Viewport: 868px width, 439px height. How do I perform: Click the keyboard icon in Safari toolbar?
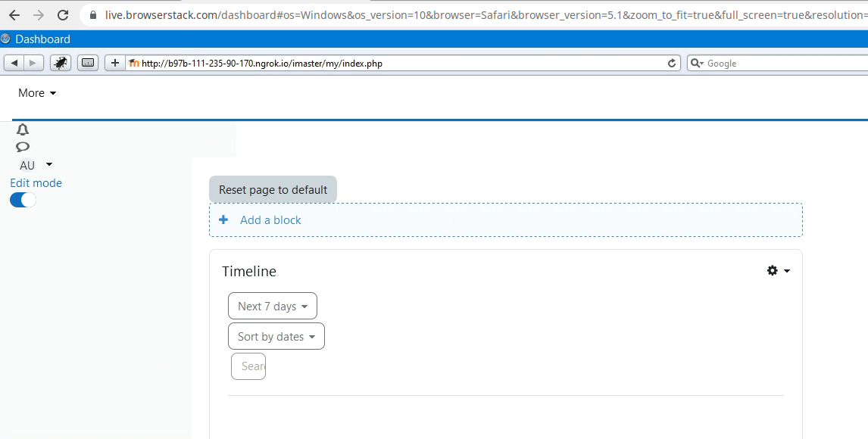pos(87,63)
